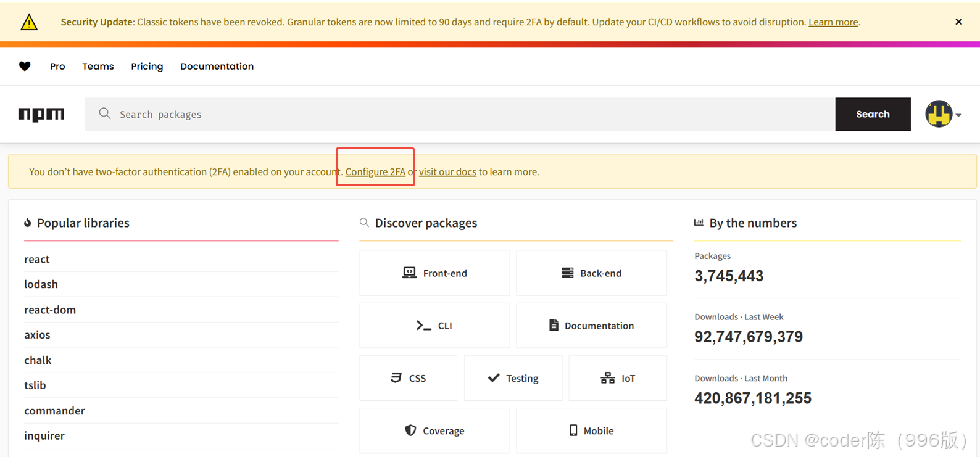The width and height of the screenshot is (980, 457).
Task: Click the Configure 2FA link
Action: (375, 171)
